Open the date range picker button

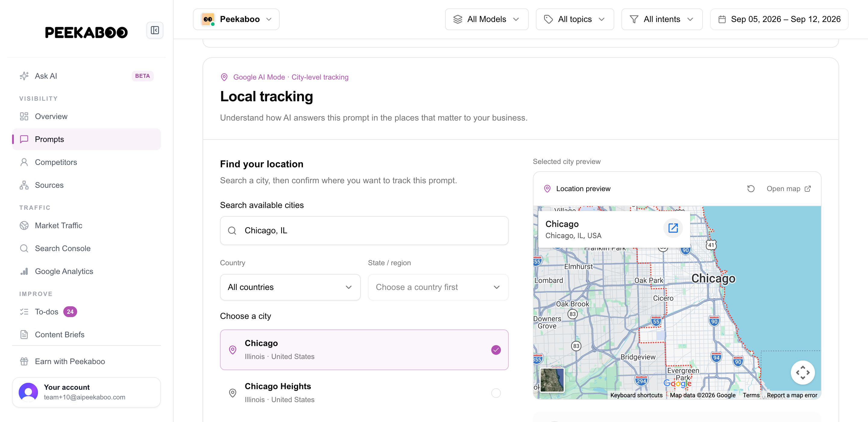(779, 19)
